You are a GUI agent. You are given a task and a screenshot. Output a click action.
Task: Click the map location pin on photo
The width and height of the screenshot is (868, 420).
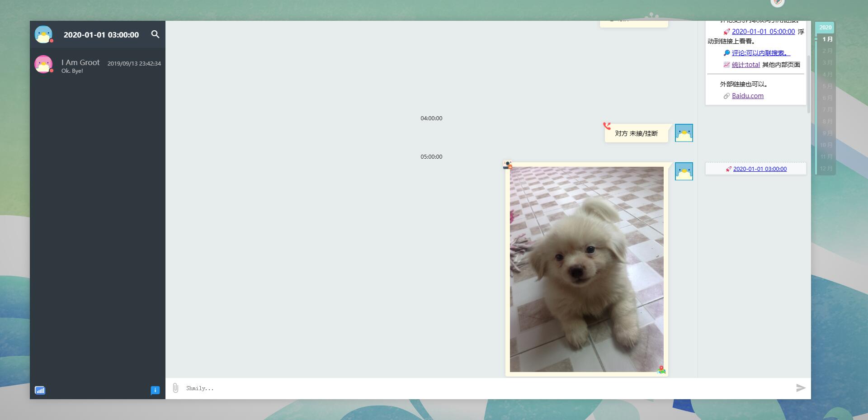pyautogui.click(x=661, y=370)
